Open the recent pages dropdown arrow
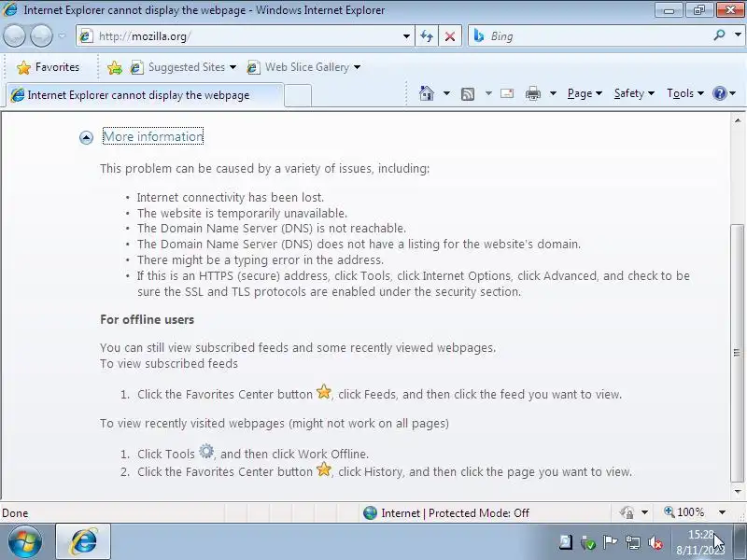The height and width of the screenshot is (560, 747). pyautogui.click(x=62, y=36)
